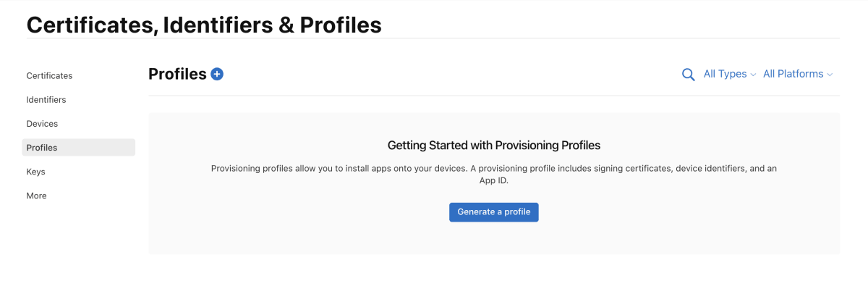Expand the All Types filter dropdown
Screen dimensions: 868x294
click(729, 74)
